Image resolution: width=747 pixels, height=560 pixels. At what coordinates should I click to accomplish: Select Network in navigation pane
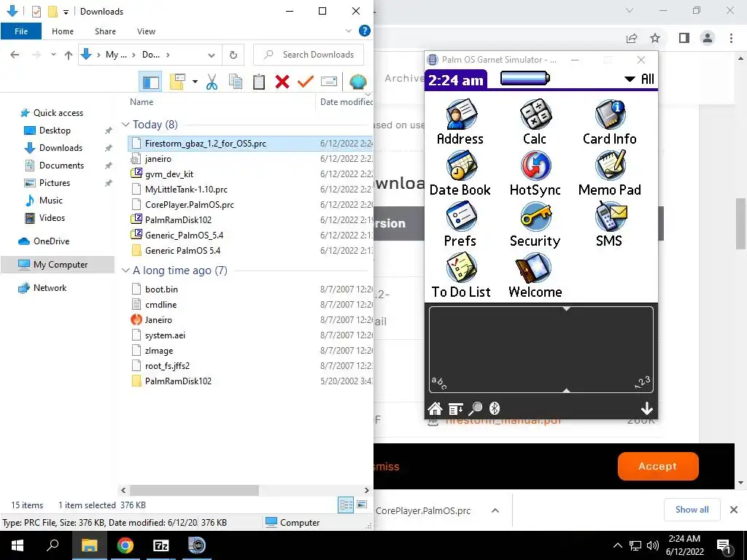click(50, 288)
